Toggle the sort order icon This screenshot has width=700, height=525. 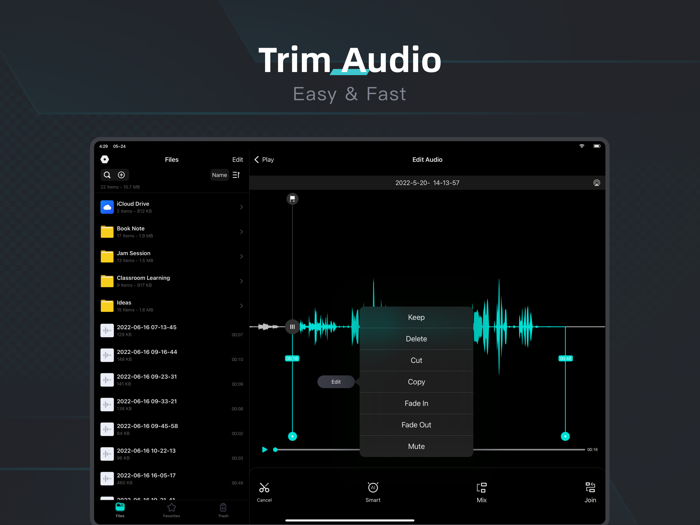pos(236,175)
